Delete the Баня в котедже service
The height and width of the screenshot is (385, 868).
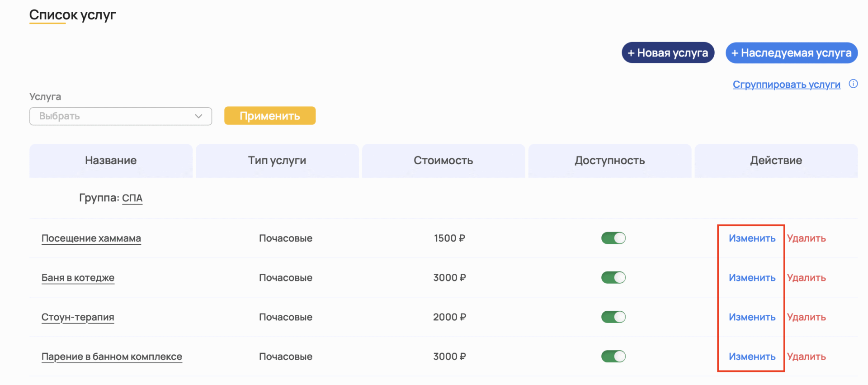[806, 278]
